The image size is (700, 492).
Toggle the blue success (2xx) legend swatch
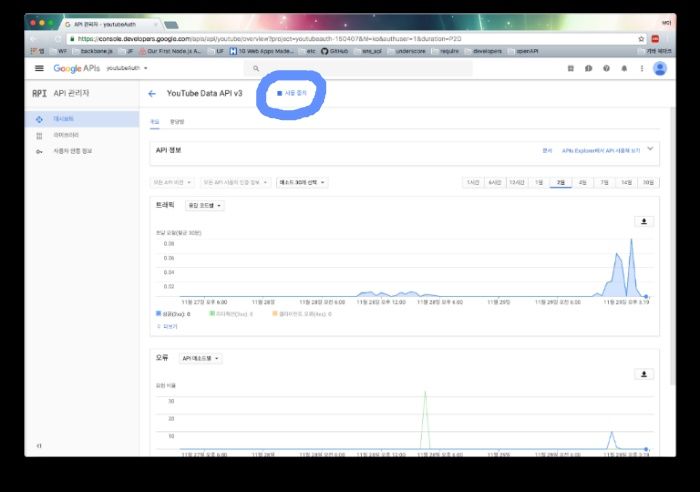pyautogui.click(x=158, y=313)
